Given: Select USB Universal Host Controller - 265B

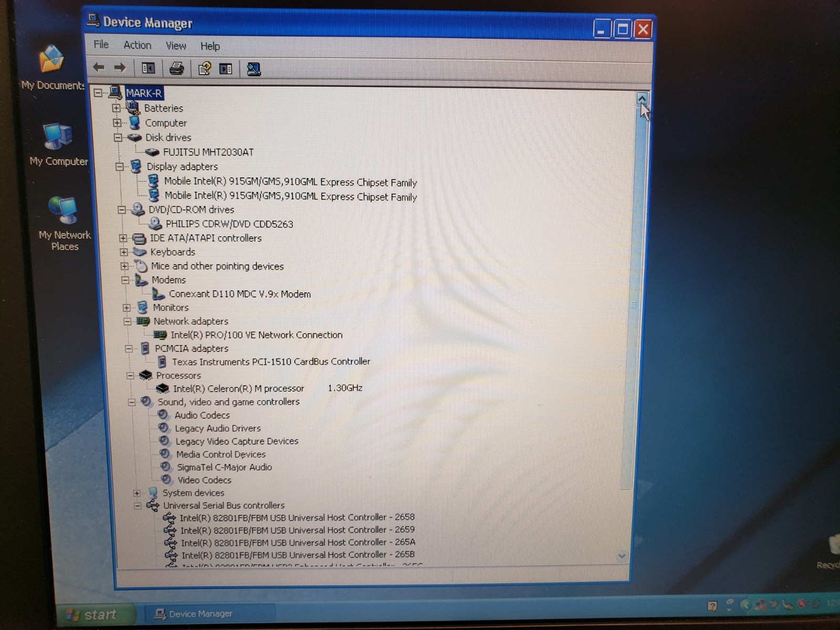Looking at the screenshot, I should coord(298,555).
